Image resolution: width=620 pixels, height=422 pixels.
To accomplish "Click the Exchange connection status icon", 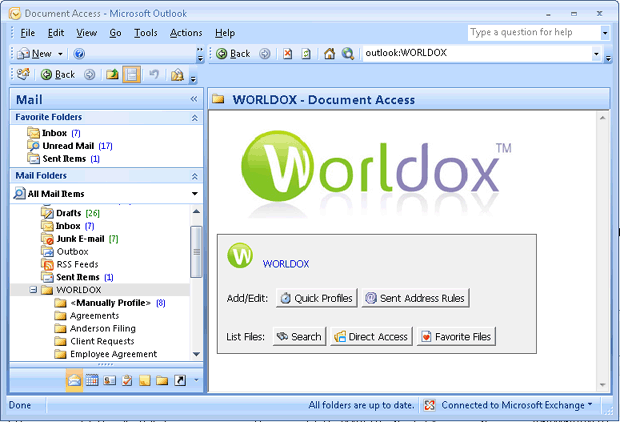I will (430, 405).
